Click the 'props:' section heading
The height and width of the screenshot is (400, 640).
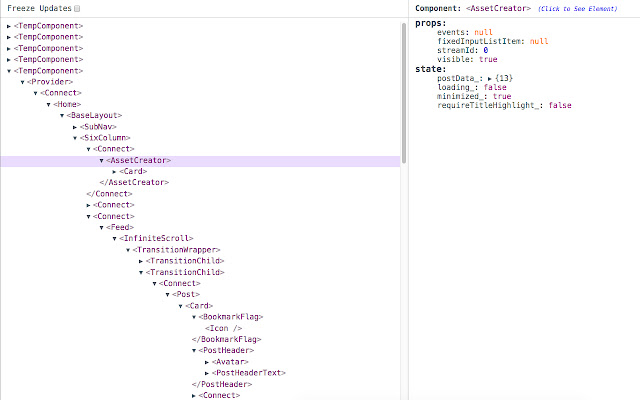431,23
